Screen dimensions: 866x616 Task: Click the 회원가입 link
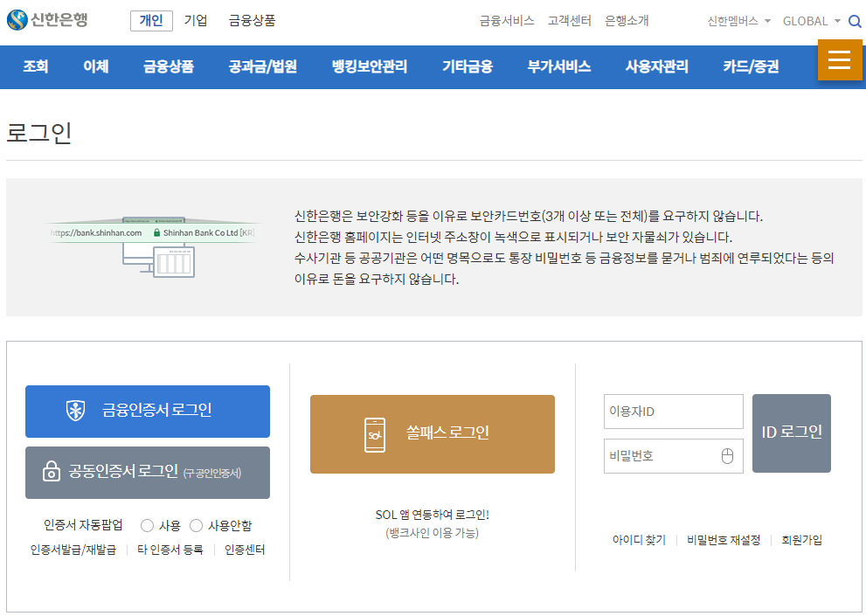pyautogui.click(x=800, y=540)
